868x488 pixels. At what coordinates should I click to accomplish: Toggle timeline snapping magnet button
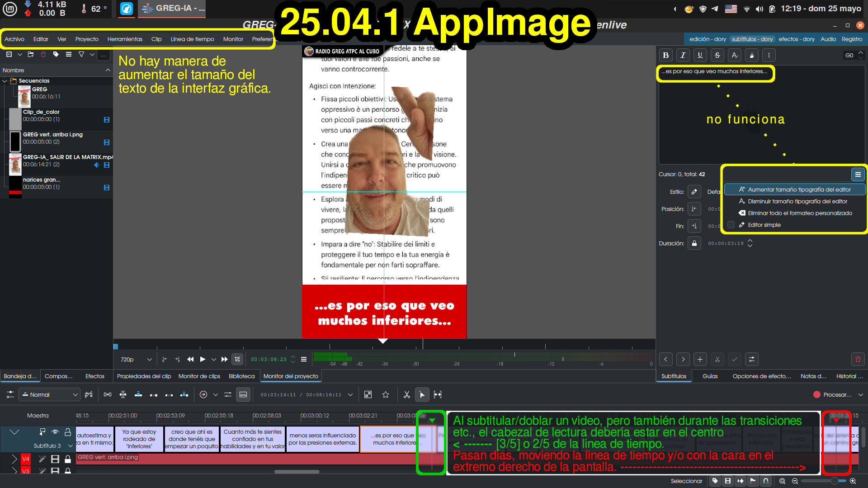pos(765,481)
